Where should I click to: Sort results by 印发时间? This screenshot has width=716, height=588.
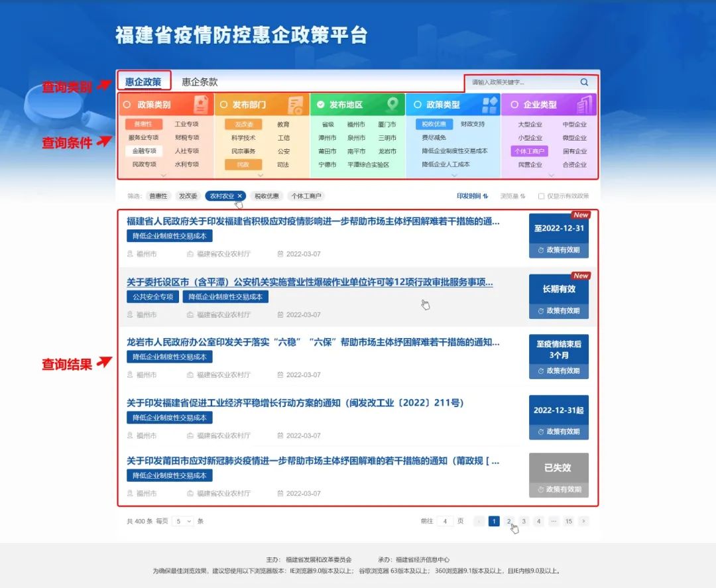point(472,196)
